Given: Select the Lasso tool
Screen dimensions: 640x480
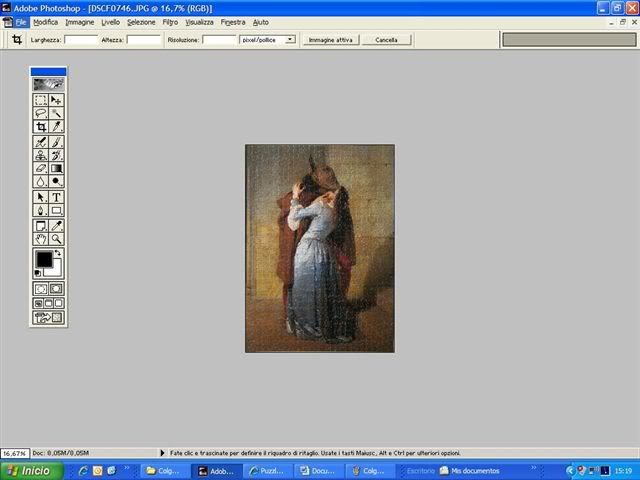Looking at the screenshot, I should [x=40, y=113].
